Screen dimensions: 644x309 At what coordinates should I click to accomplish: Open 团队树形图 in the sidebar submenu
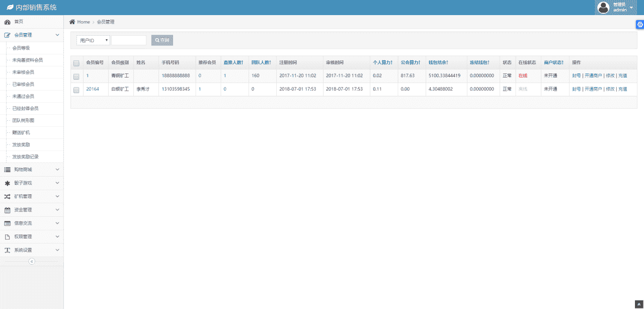pos(23,121)
